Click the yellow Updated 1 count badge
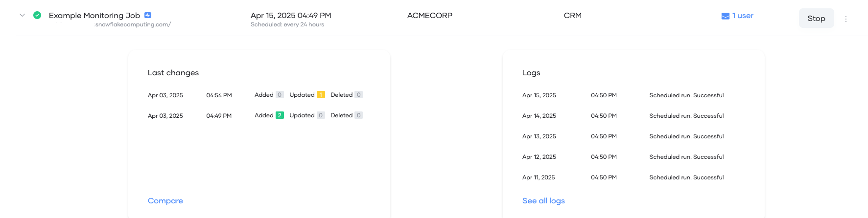 pos(321,95)
